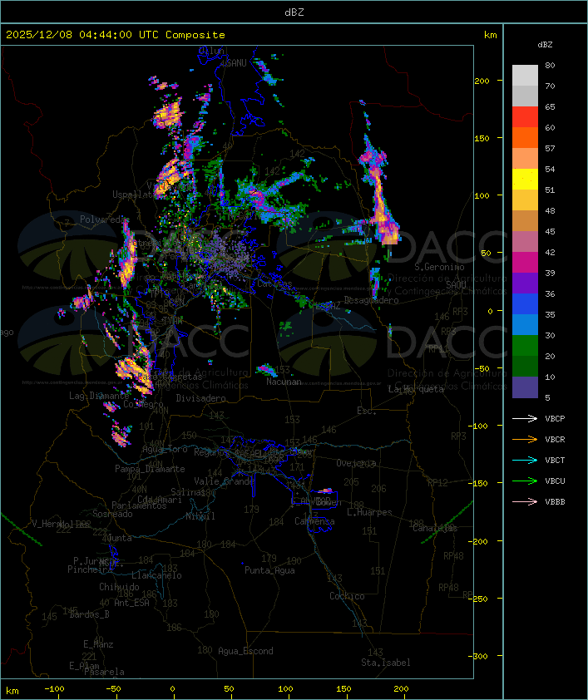Click the Lag.Diamante place label
This screenshot has width=588, height=700.
pyautogui.click(x=99, y=396)
